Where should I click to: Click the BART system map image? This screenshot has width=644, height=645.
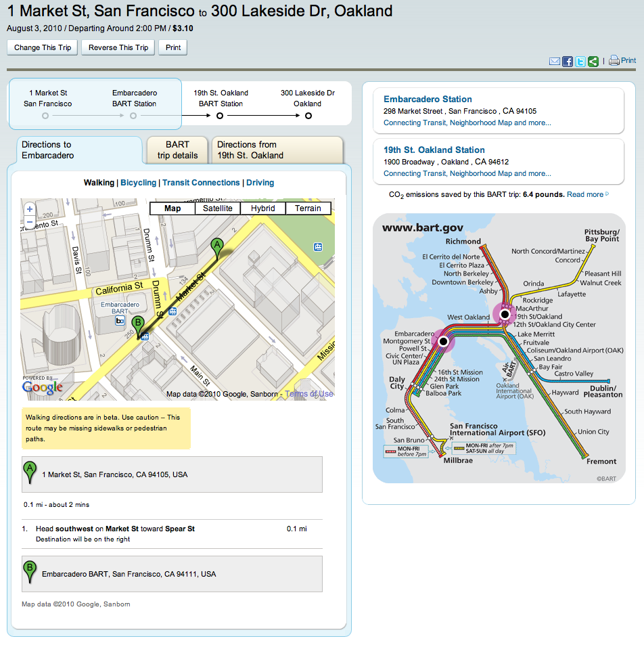[x=499, y=348]
